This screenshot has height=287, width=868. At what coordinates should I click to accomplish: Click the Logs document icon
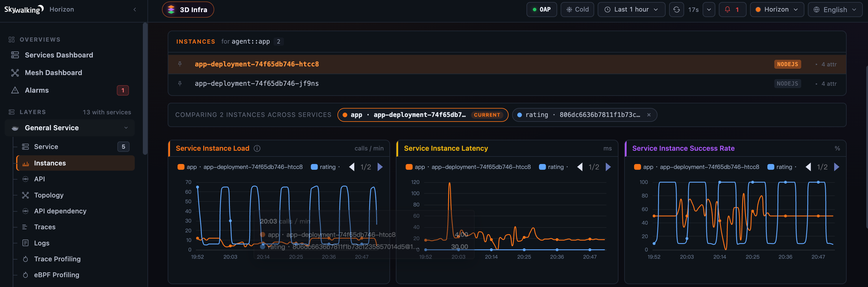point(25,243)
